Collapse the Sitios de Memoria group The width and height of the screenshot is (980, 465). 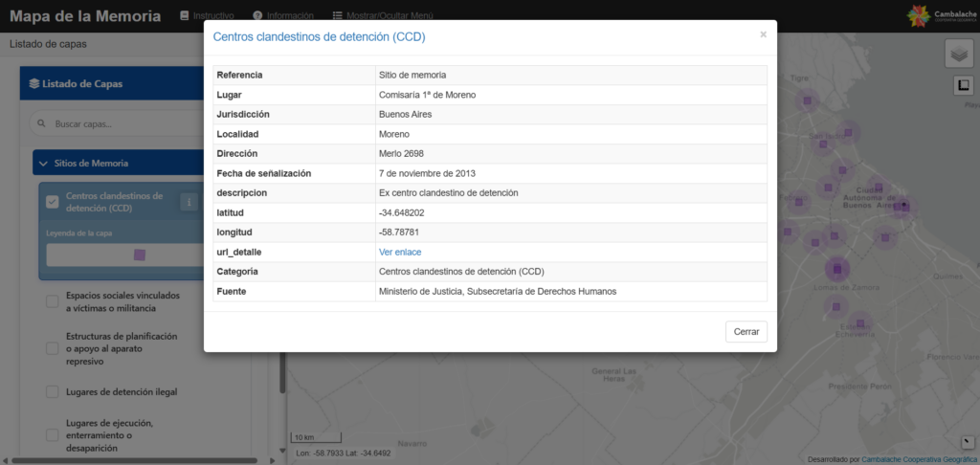pyautogui.click(x=44, y=164)
